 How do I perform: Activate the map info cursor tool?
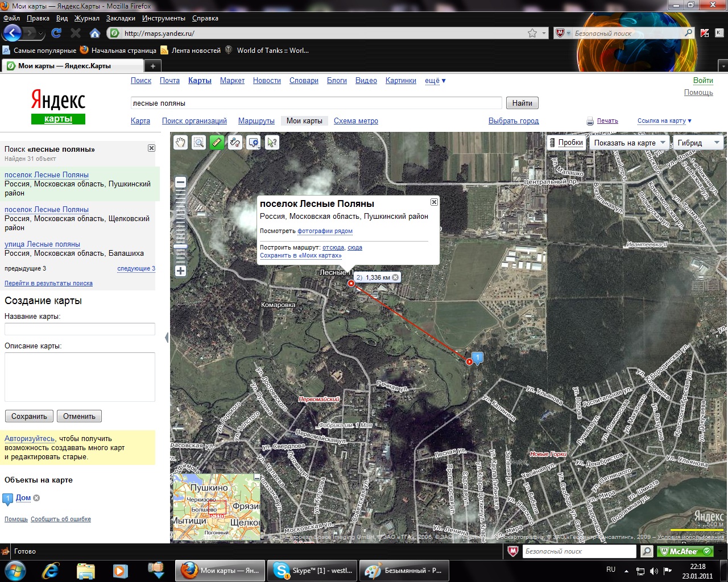click(272, 143)
